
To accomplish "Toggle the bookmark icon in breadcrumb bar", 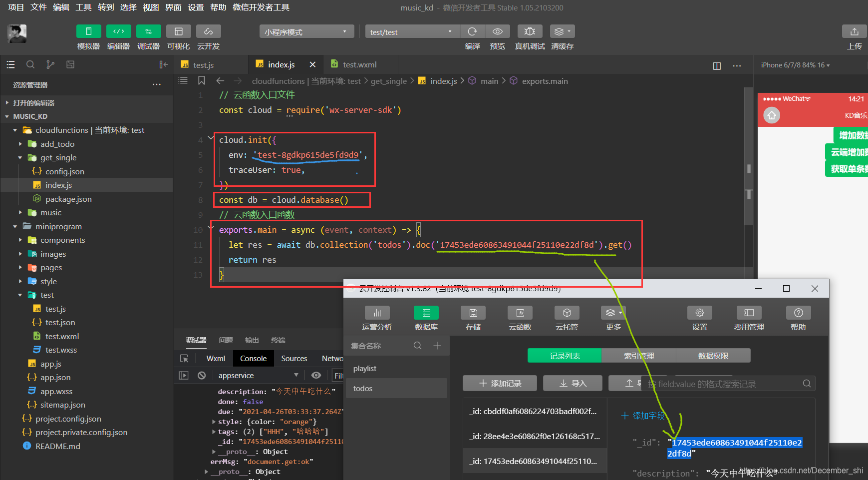I will [x=202, y=80].
